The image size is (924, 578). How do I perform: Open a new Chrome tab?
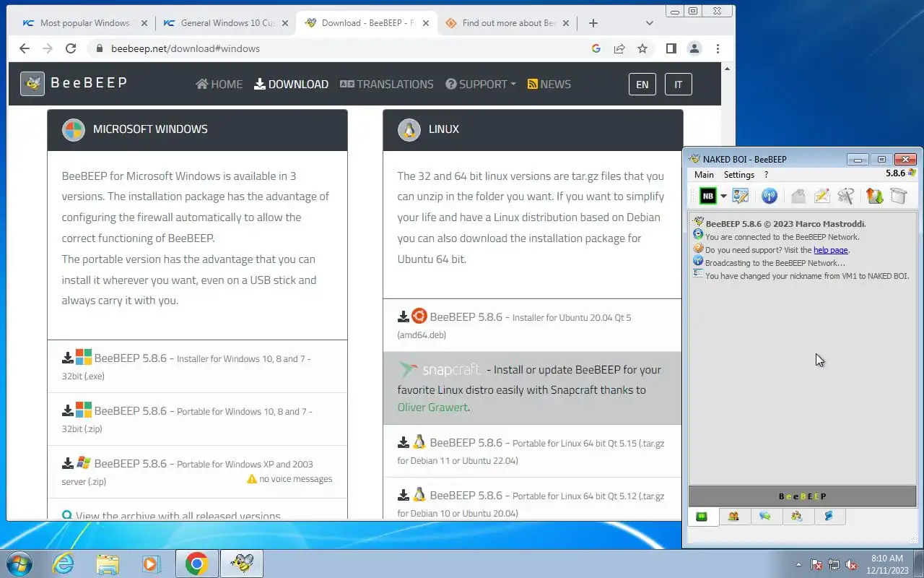coord(593,23)
